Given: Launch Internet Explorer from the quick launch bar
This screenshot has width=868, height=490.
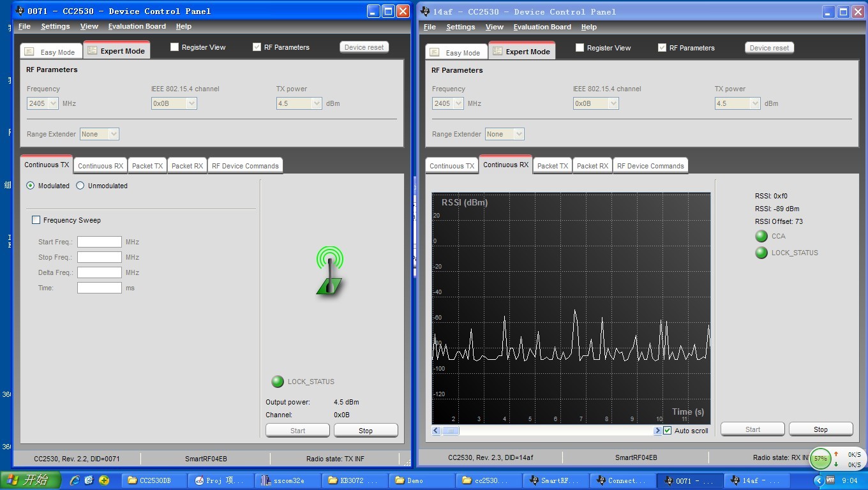Looking at the screenshot, I should (75, 480).
